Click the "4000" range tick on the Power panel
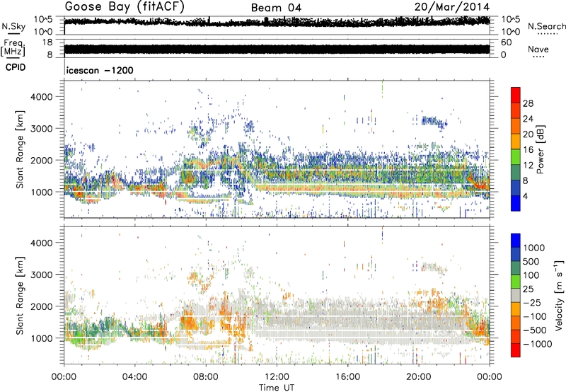The height and width of the screenshot is (392, 566). point(42,97)
